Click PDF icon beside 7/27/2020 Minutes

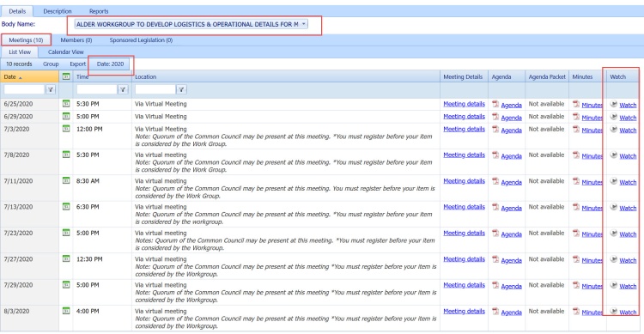pyautogui.click(x=576, y=259)
